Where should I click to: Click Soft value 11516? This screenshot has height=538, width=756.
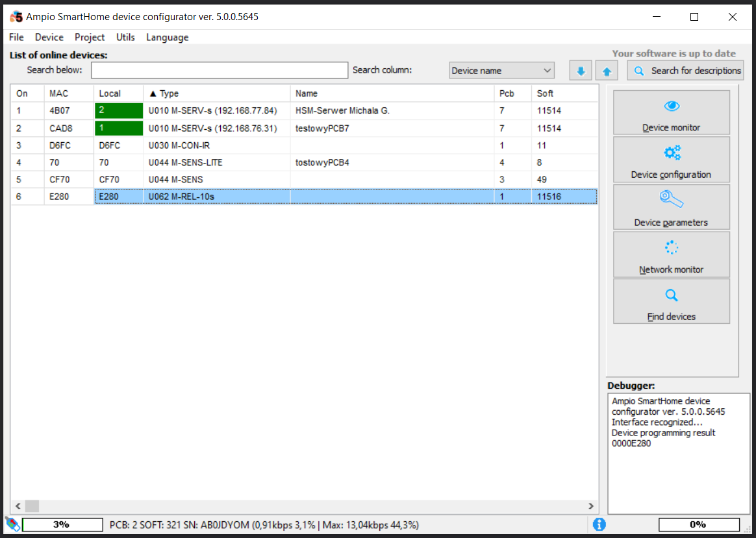tap(549, 197)
